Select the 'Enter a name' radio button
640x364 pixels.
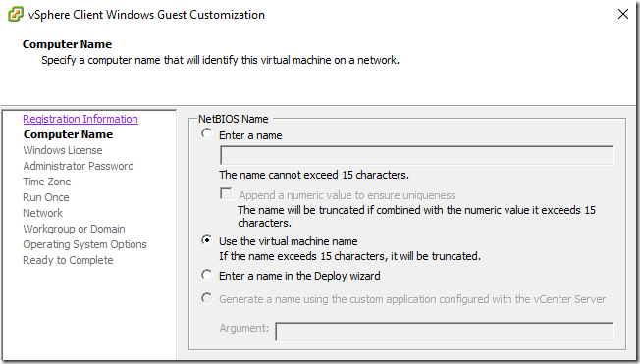click(207, 133)
